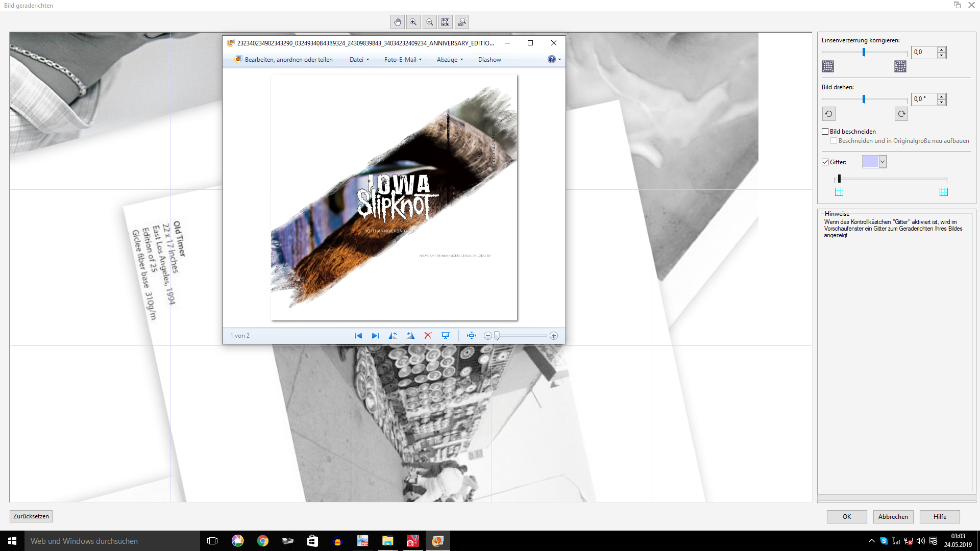The width and height of the screenshot is (980, 551).
Task: Open the Datei menu dropdown
Action: 359,60
